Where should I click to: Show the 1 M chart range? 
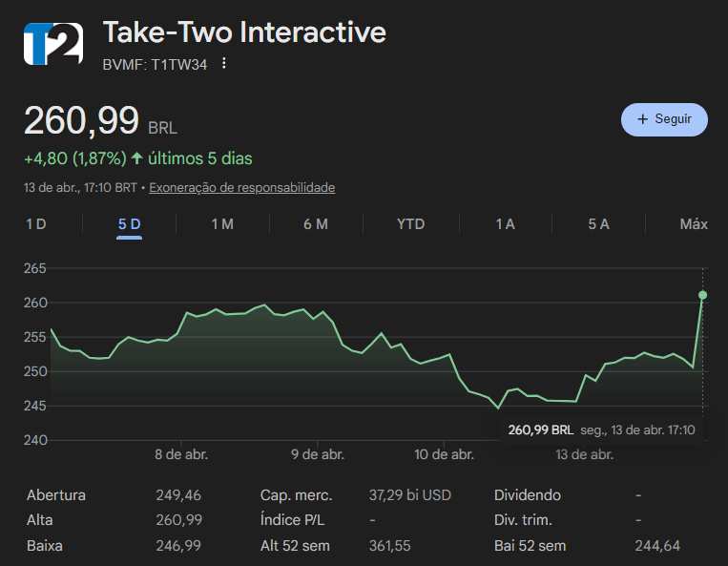click(x=222, y=224)
